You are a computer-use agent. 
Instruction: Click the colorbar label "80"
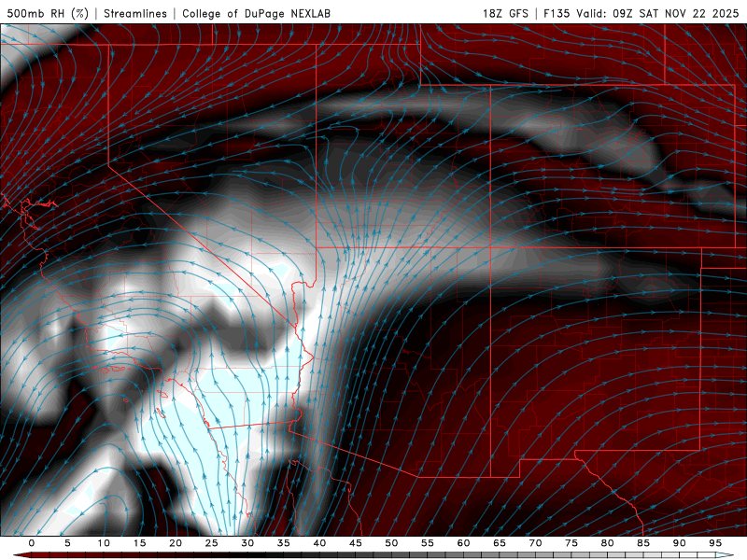click(608, 543)
